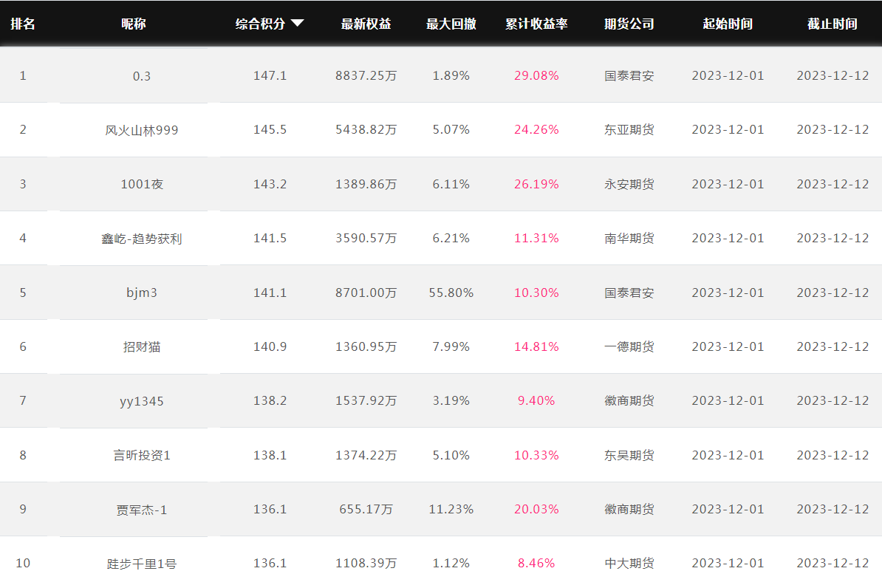Select 徽商期货 in 贾军杰-1 row

coord(629,509)
